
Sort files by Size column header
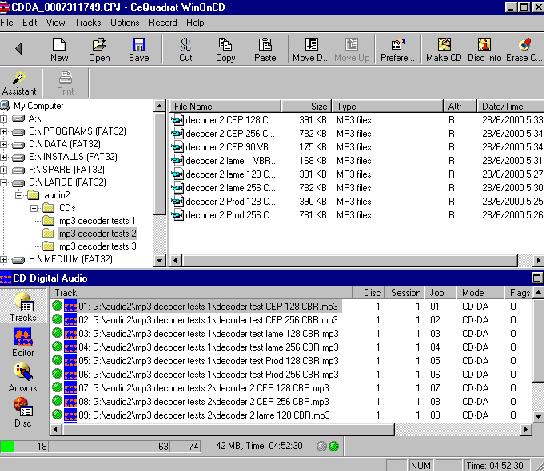tap(306, 106)
